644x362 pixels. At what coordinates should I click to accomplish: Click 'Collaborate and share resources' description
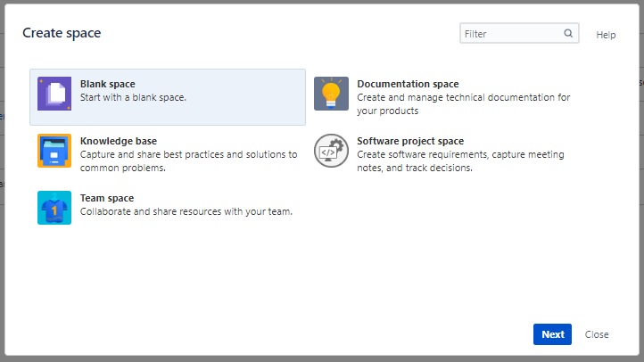click(x=186, y=212)
